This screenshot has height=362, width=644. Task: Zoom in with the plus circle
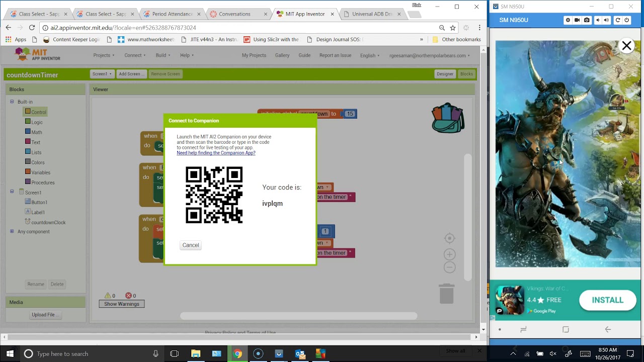(450, 254)
